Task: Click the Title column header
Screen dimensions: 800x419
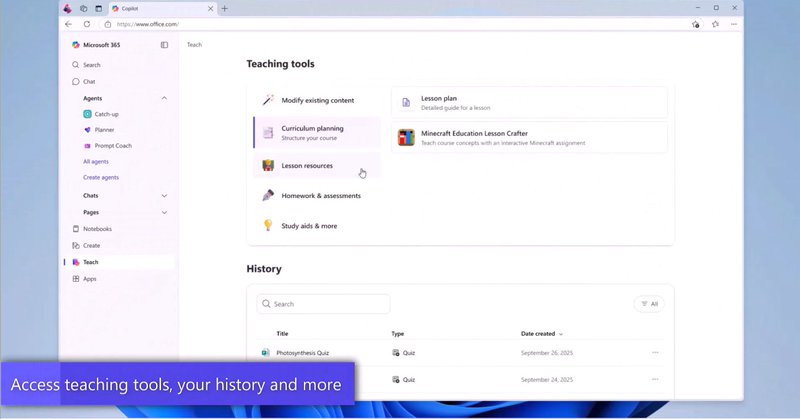Action: click(282, 334)
